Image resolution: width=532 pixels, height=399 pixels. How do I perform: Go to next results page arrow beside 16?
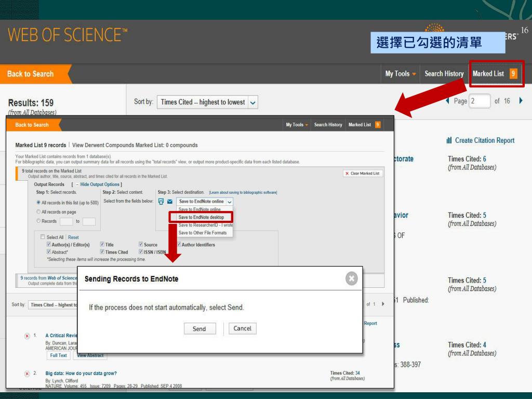521,101
